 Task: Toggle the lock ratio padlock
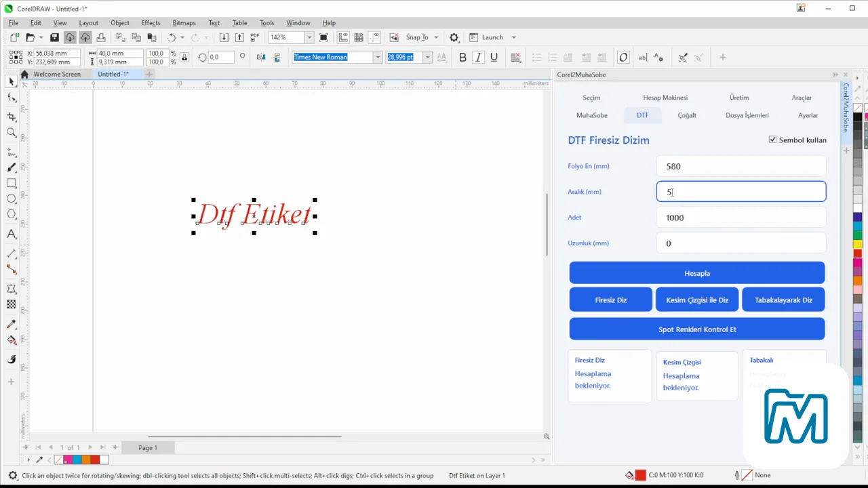click(184, 58)
